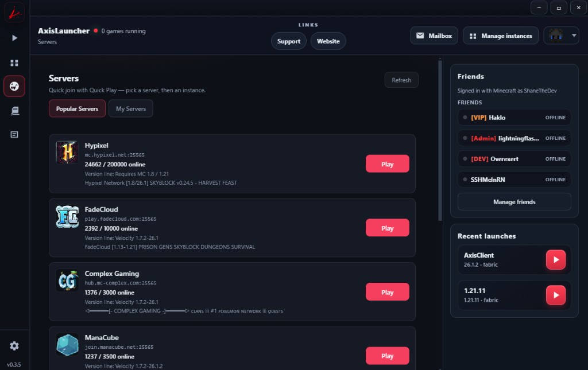The image size is (588, 370).
Task: Open Manage friends
Action: point(514,202)
